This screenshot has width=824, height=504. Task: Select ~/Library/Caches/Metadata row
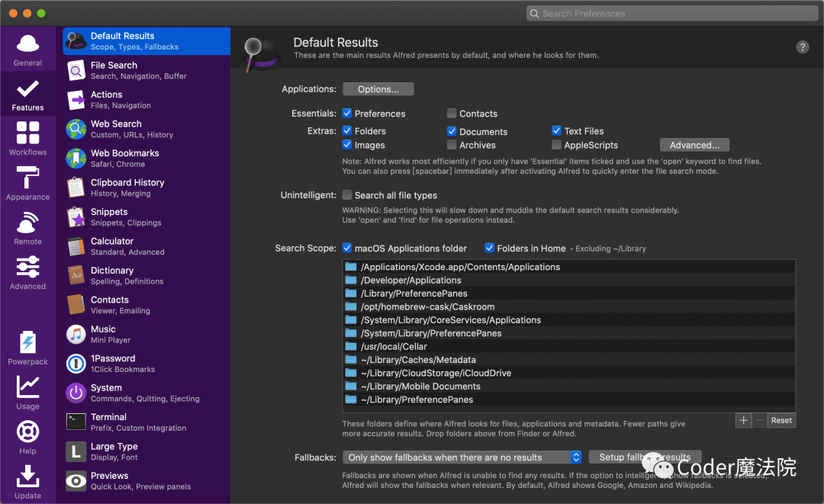point(568,360)
